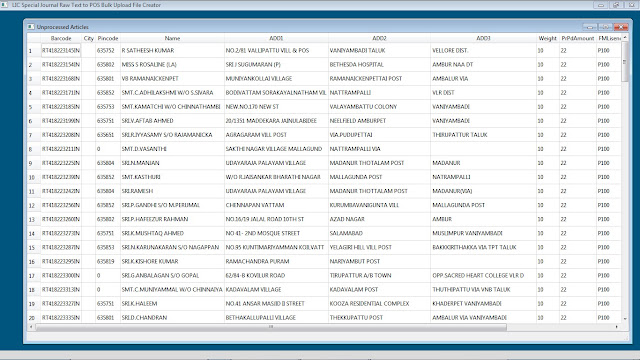
Task: Click pincode cell of SRI.K.HALEEM row
Action: tap(108, 304)
